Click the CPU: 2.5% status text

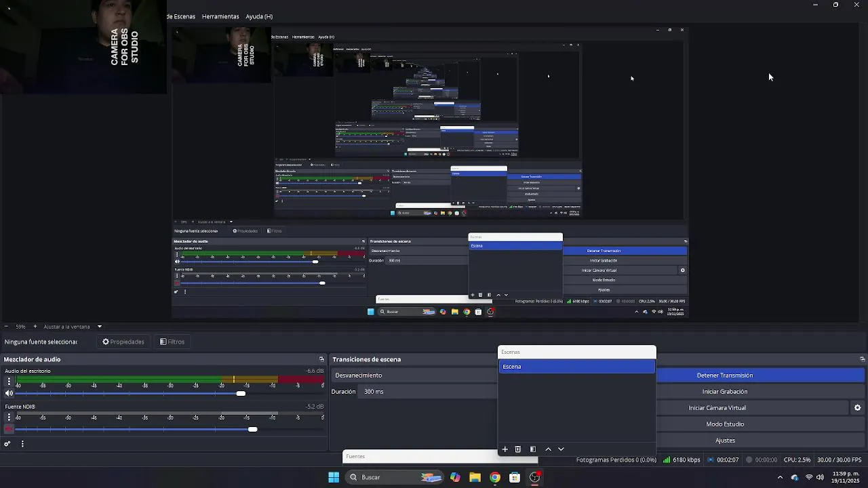pos(797,460)
